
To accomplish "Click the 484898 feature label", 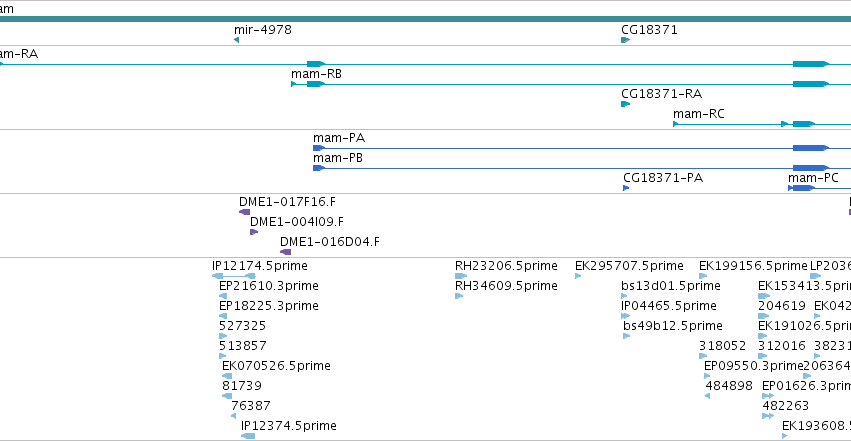I will point(729,386).
